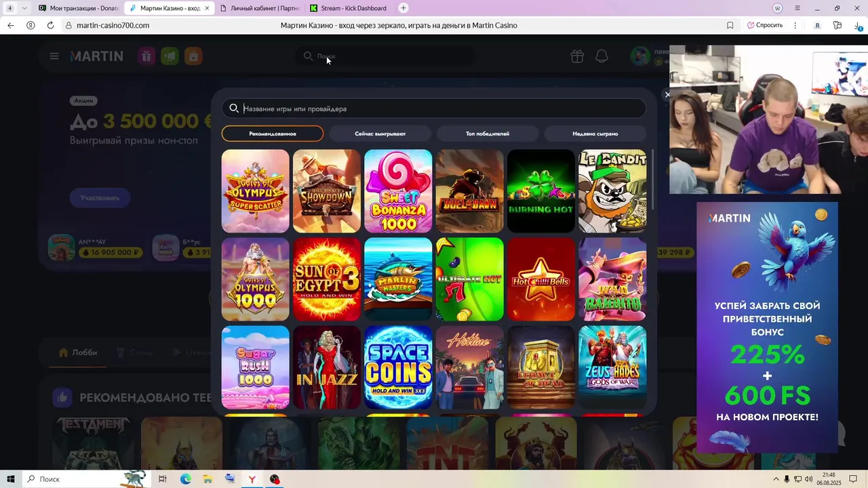
Task: Open browser downloads
Action: click(x=859, y=25)
